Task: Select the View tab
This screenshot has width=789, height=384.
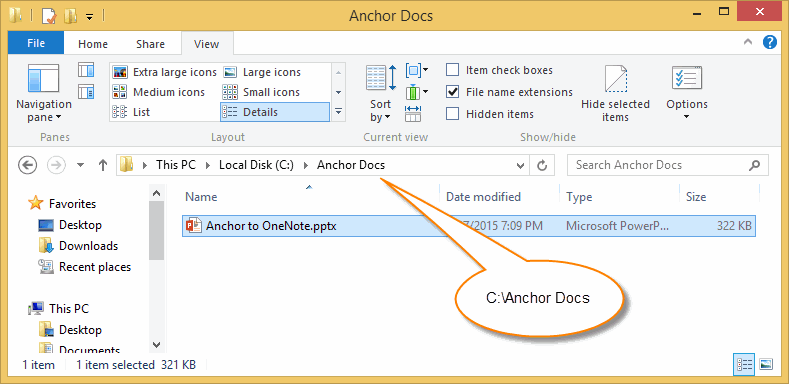Action: (x=207, y=44)
